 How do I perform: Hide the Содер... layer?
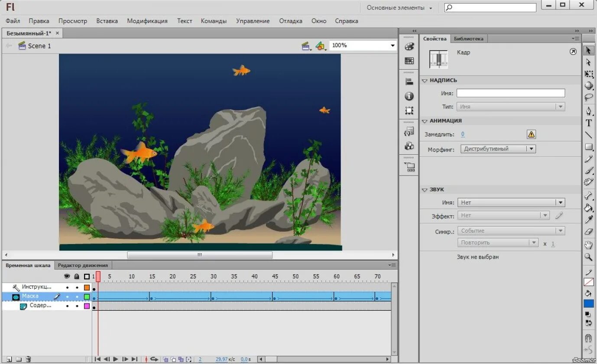tap(67, 306)
